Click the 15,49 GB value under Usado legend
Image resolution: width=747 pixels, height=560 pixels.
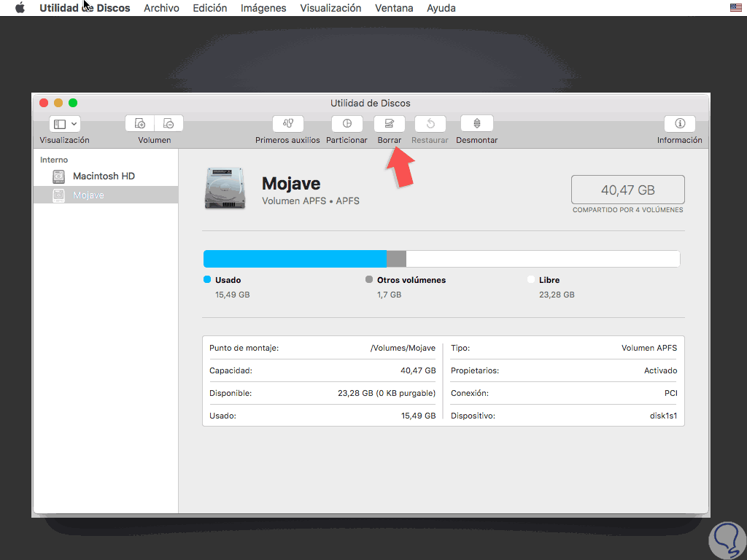coord(233,295)
